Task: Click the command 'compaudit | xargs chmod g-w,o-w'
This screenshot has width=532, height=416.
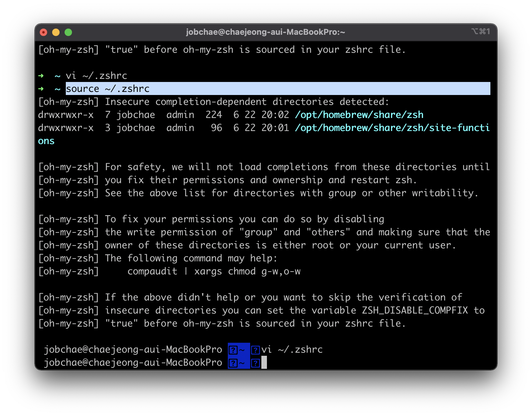Action: coord(214,271)
